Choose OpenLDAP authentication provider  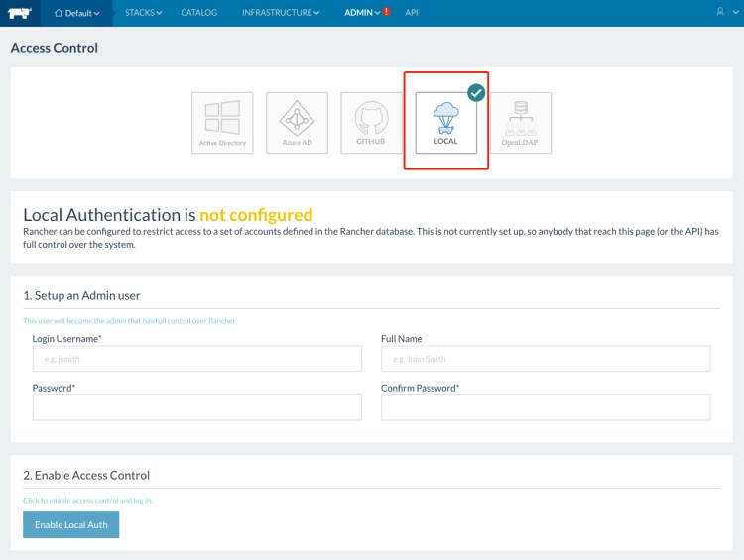pyautogui.click(x=520, y=123)
